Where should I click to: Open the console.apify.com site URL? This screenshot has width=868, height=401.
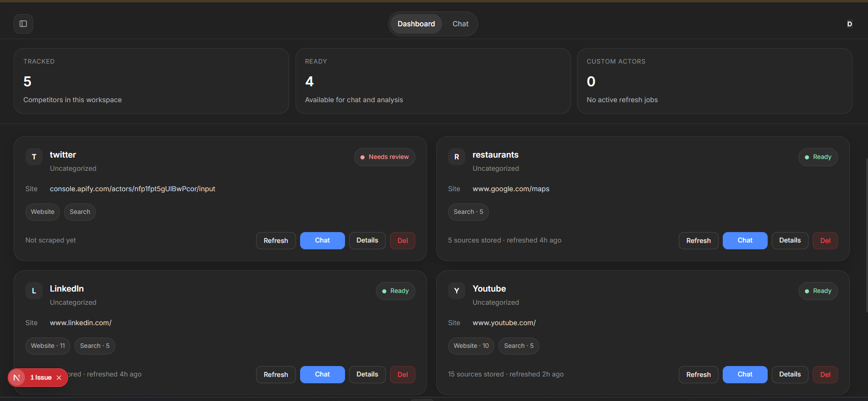[x=133, y=189]
